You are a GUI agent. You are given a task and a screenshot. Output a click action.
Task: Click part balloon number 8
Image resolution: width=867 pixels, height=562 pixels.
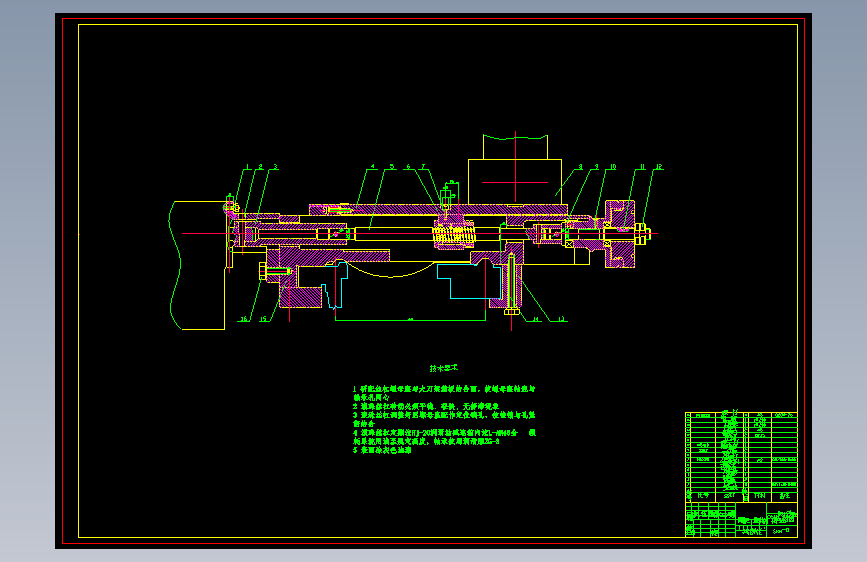tap(580, 166)
